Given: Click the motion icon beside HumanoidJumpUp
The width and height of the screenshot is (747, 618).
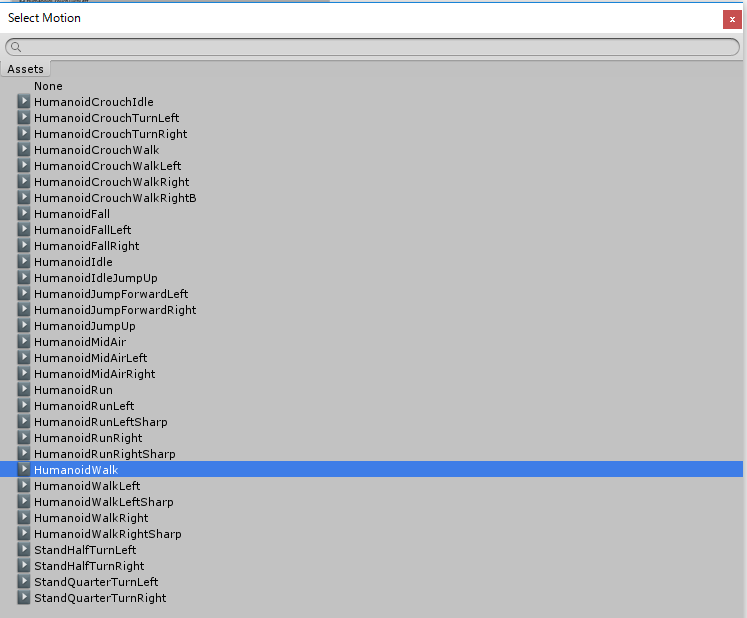Looking at the screenshot, I should (x=24, y=326).
